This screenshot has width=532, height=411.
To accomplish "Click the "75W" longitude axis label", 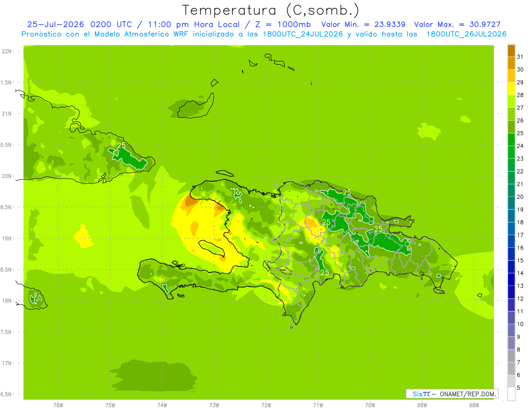I will pos(110,405).
